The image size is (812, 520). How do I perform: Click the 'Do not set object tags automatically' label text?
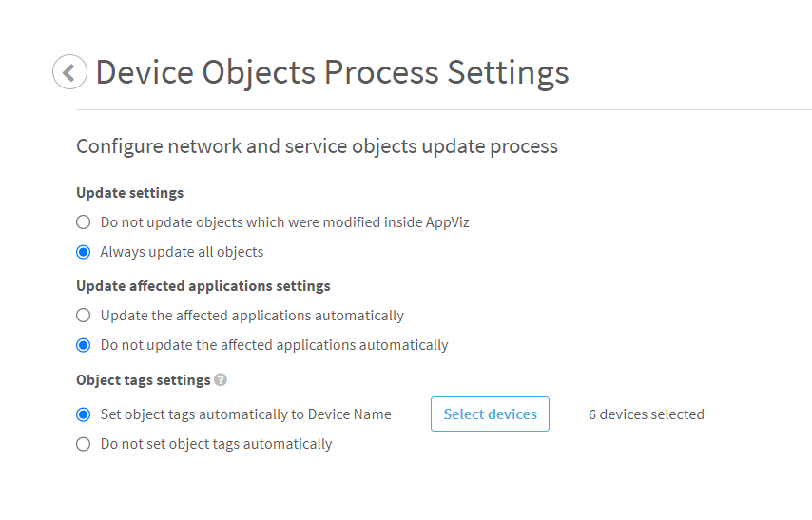point(216,444)
